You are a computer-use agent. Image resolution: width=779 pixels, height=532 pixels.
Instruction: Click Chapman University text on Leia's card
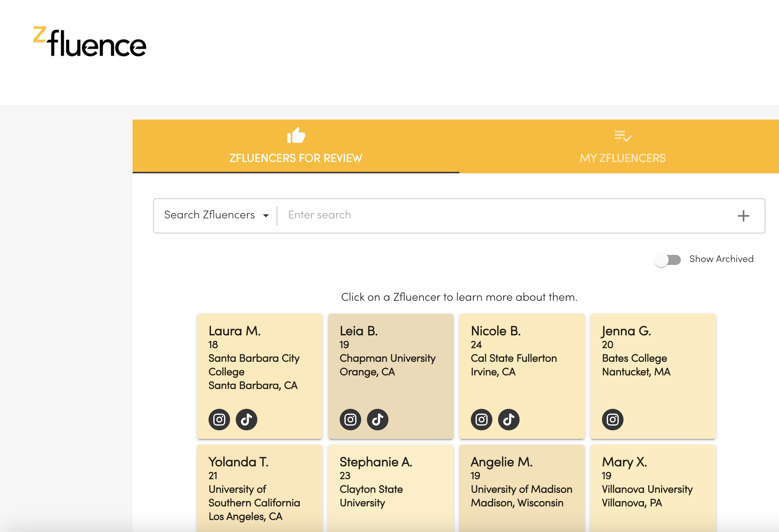388,358
